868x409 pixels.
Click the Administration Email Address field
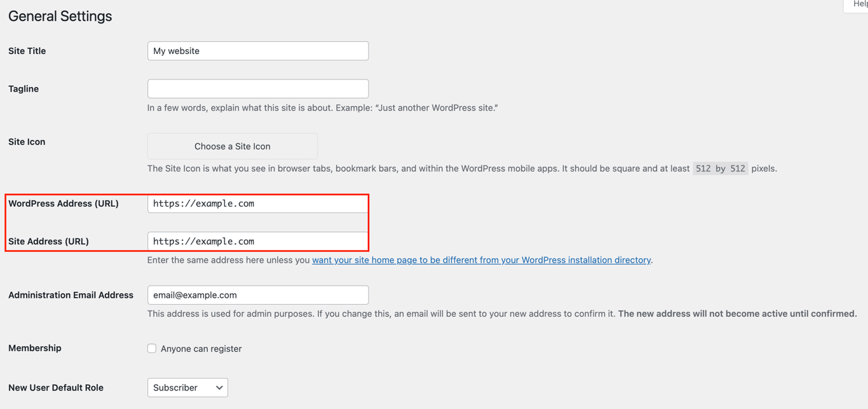[x=257, y=295]
